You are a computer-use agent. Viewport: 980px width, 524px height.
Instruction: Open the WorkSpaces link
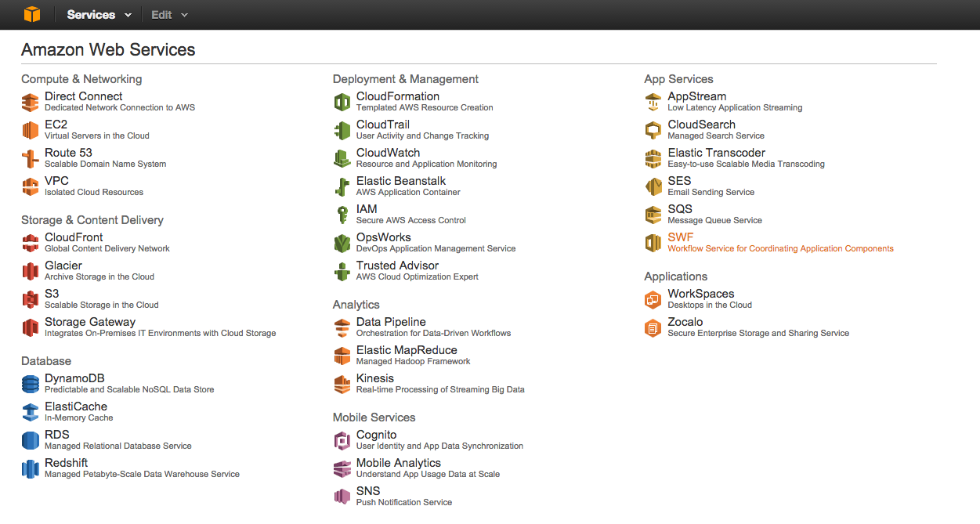coord(701,294)
